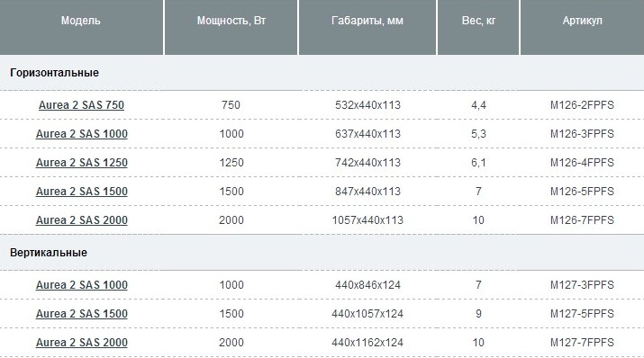Click article code M126-2FPFS

pos(582,105)
